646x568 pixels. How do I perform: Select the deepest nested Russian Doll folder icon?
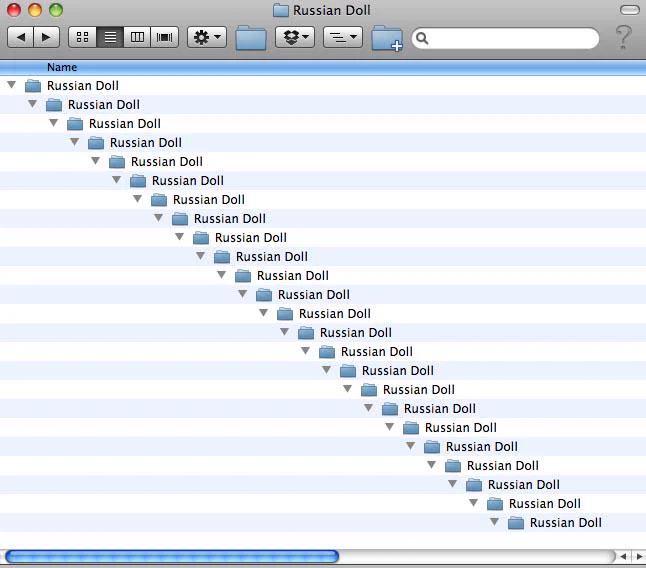(x=516, y=523)
